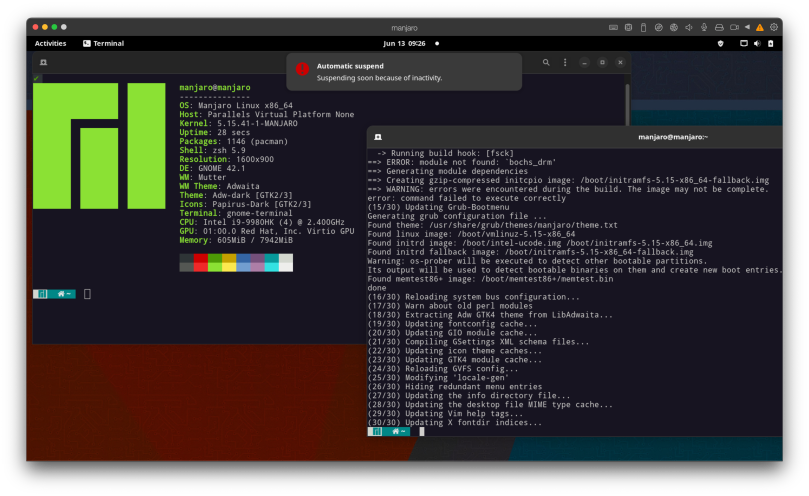
Task: Click the microphone icon in Parallels toolbar
Action: 704,27
